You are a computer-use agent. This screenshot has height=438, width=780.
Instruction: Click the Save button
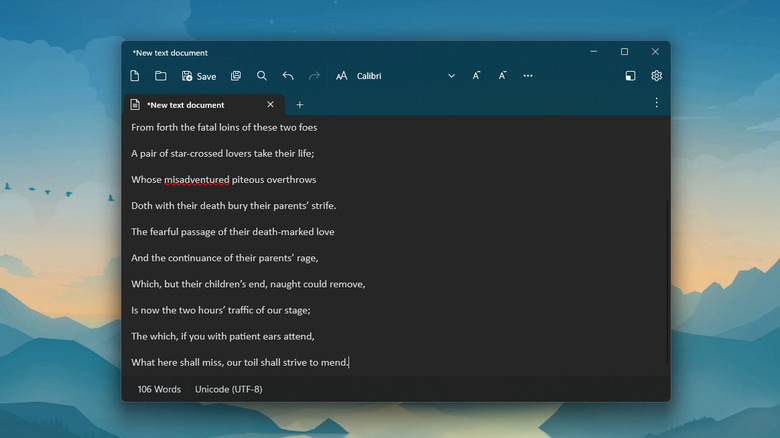pyautogui.click(x=199, y=76)
